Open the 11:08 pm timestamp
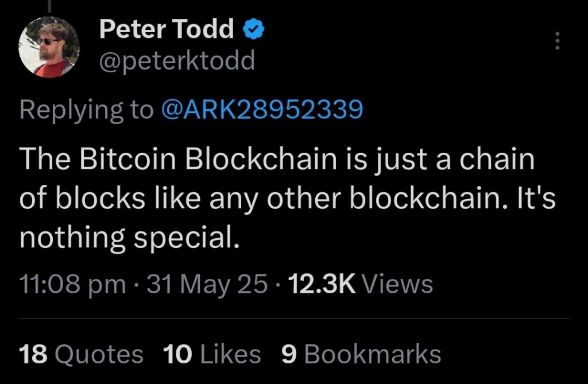588x384 pixels. pos(72,284)
